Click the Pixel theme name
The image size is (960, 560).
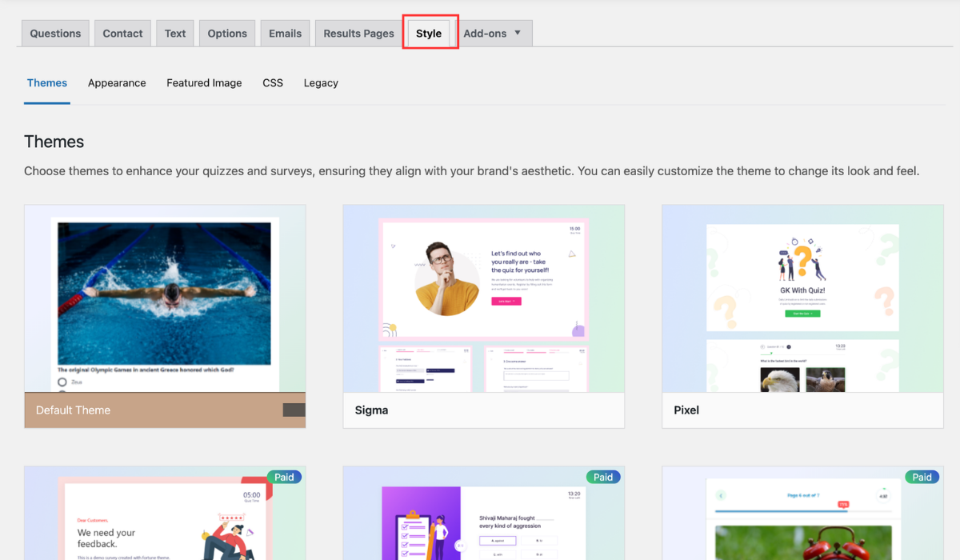(x=686, y=410)
